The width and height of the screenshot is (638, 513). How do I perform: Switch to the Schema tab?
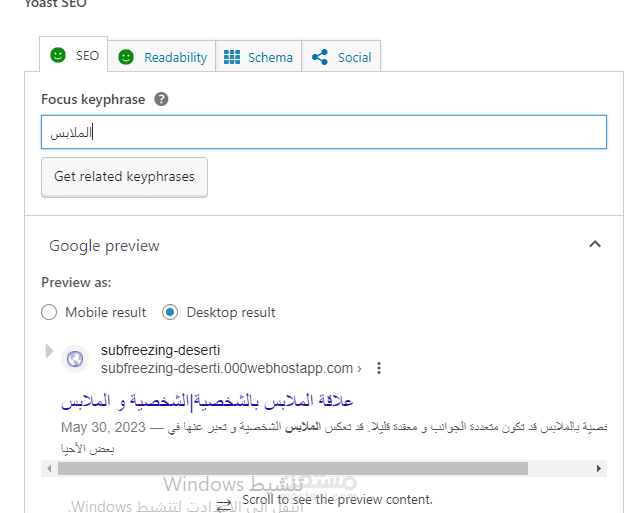click(x=259, y=57)
